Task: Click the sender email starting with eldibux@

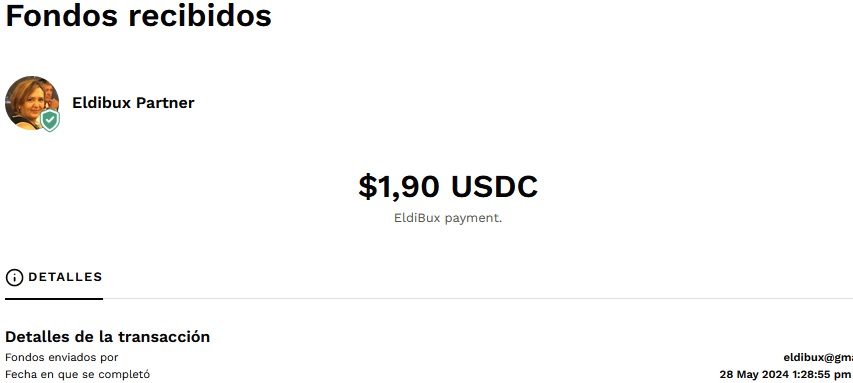Action: tap(818, 357)
